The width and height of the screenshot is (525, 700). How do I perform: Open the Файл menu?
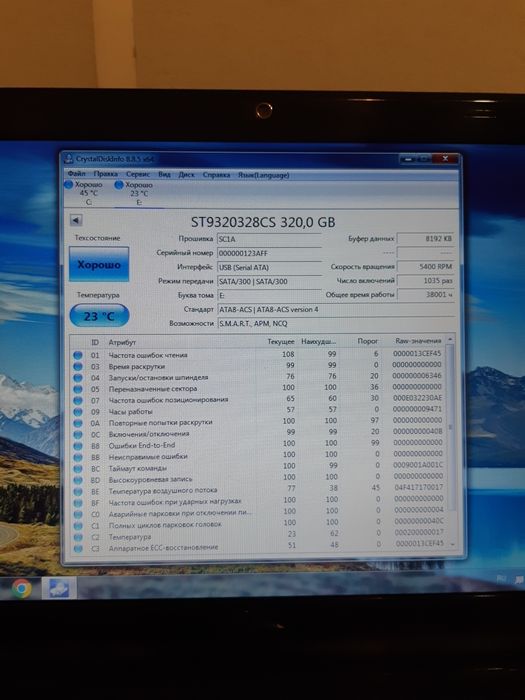point(77,173)
